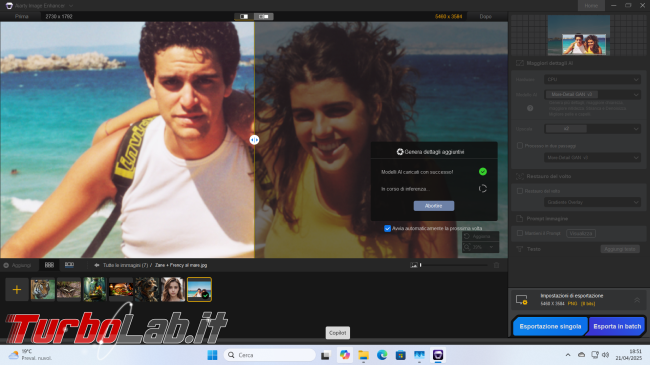The image size is (650, 365).
Task: Select the burger thumbnail
Action: [121, 289]
